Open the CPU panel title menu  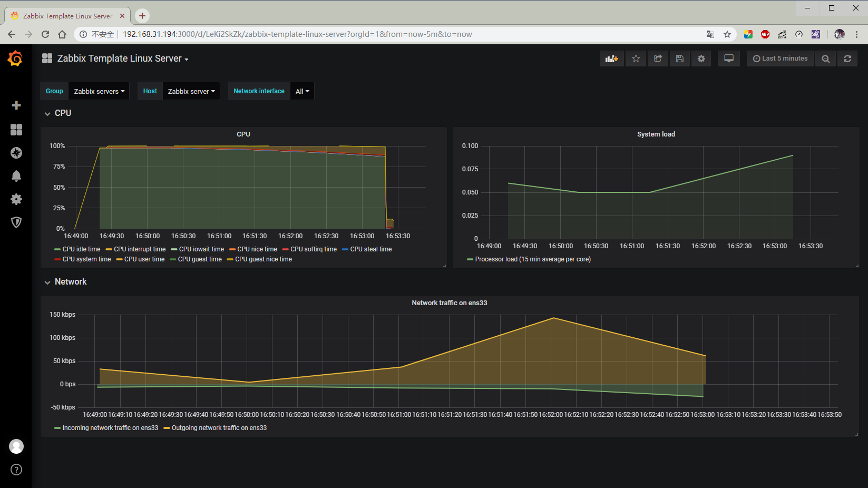(243, 134)
